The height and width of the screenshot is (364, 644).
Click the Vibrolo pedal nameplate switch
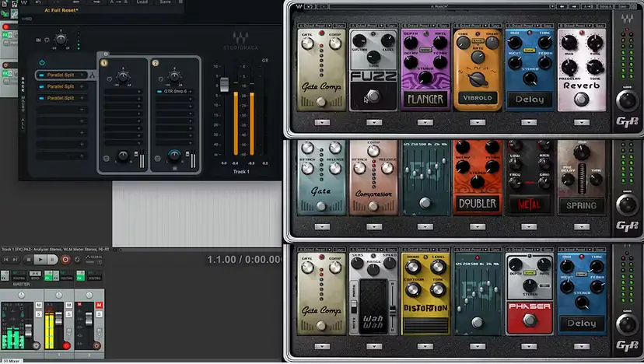coord(478,98)
